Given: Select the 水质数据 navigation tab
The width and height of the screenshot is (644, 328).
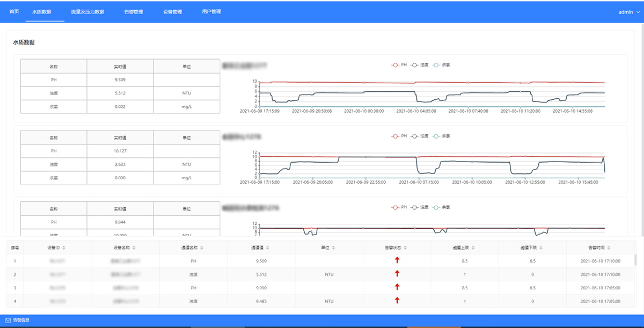Looking at the screenshot, I should click(42, 12).
